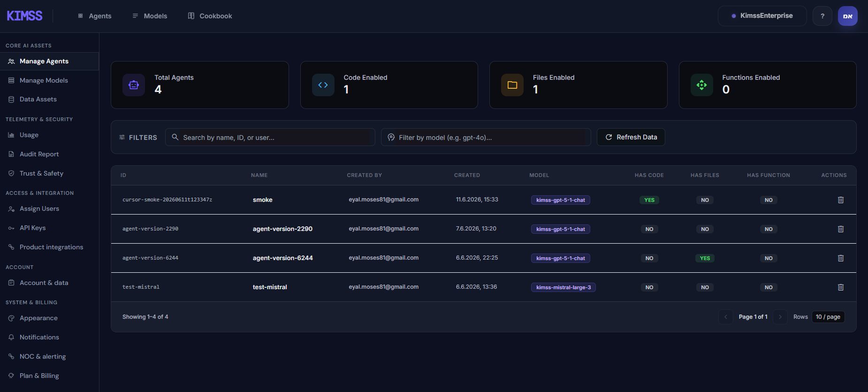Select the agent-version-2290 name
The width and height of the screenshot is (868, 392).
(282, 229)
